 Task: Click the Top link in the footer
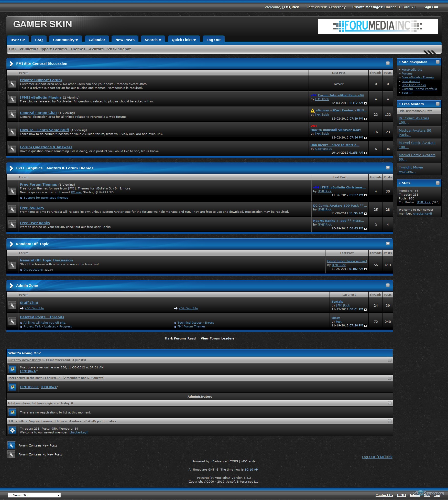click(x=437, y=495)
